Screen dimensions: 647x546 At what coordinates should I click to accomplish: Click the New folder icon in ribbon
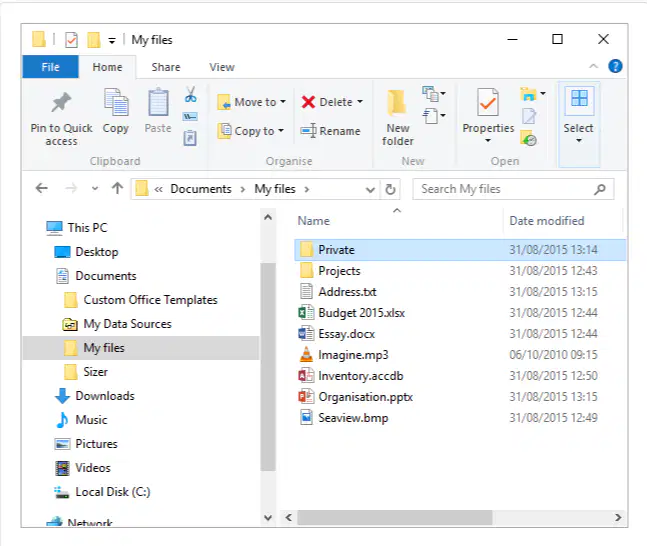pyautogui.click(x=397, y=102)
